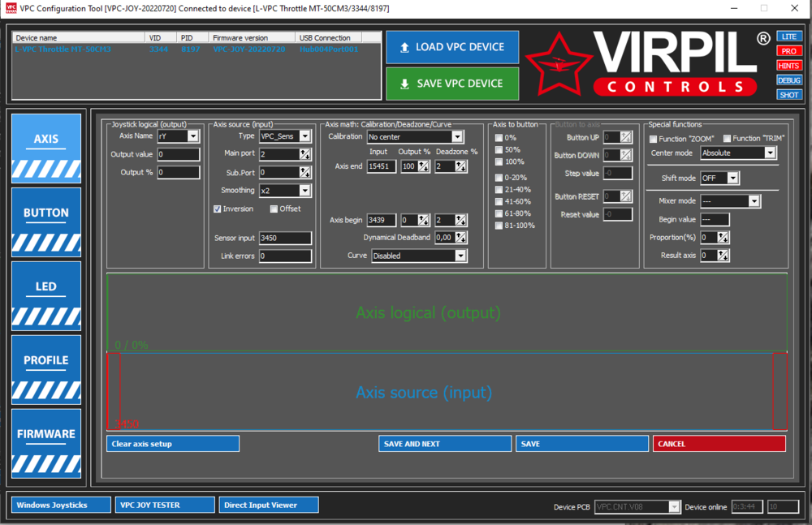Click the red CANCEL button
This screenshot has width=812, height=525.
pyautogui.click(x=719, y=444)
